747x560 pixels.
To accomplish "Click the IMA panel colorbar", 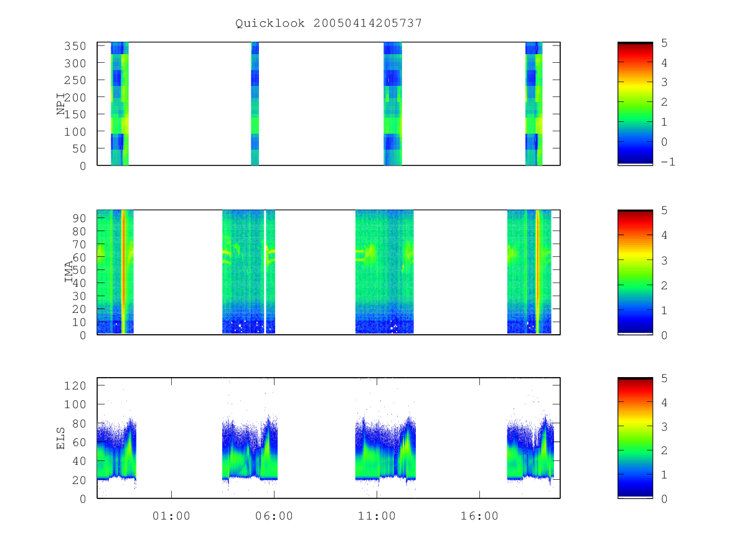I will pyautogui.click(x=635, y=273).
